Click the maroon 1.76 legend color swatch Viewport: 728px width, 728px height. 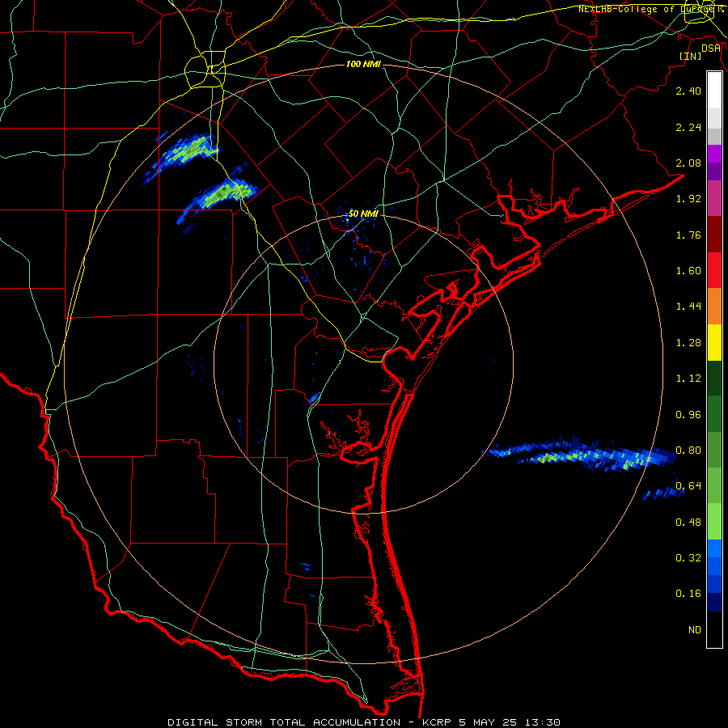tap(714, 235)
